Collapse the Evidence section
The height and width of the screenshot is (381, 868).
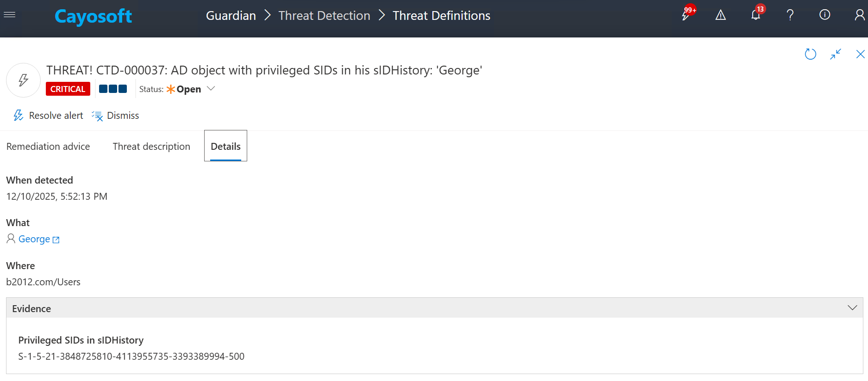852,308
